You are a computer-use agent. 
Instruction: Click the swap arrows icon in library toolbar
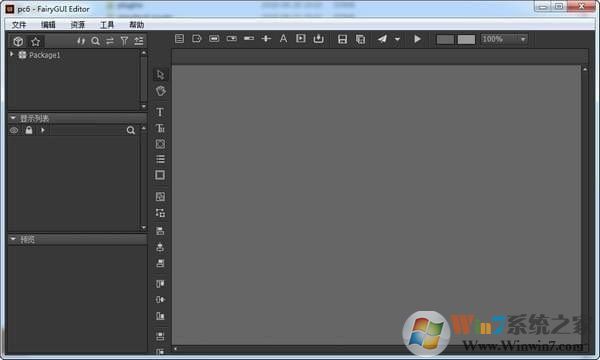coord(110,41)
